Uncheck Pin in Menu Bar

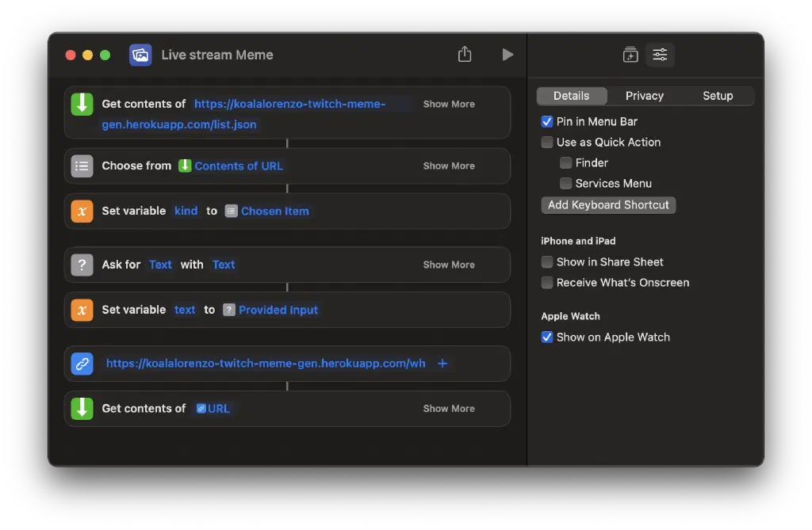pos(547,122)
